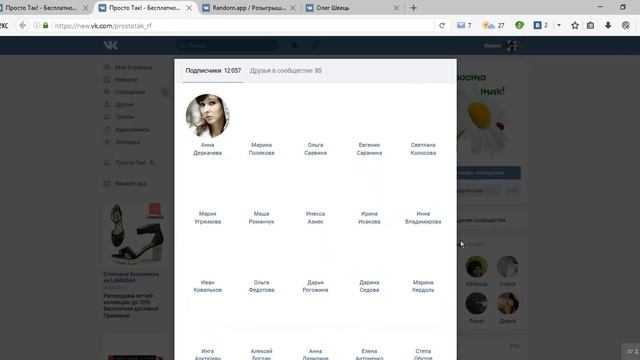The width and height of the screenshot is (640, 360).
Task: Click the address bar URL field
Action: (x=243, y=25)
